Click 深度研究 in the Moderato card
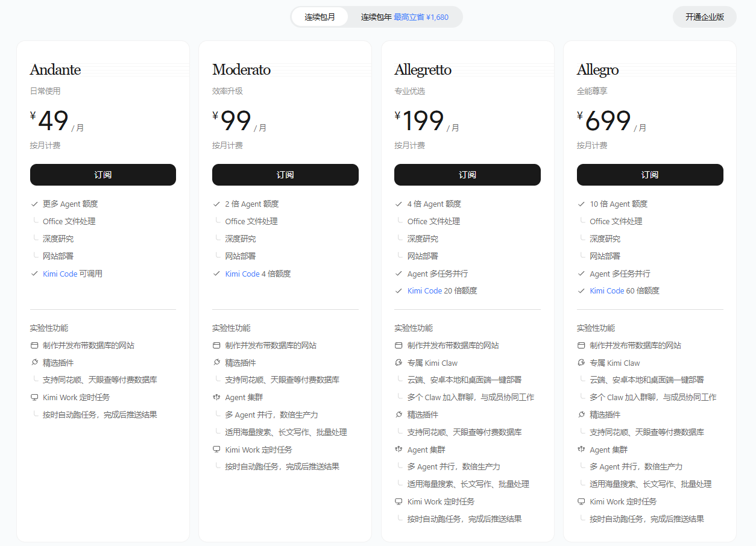 (241, 239)
